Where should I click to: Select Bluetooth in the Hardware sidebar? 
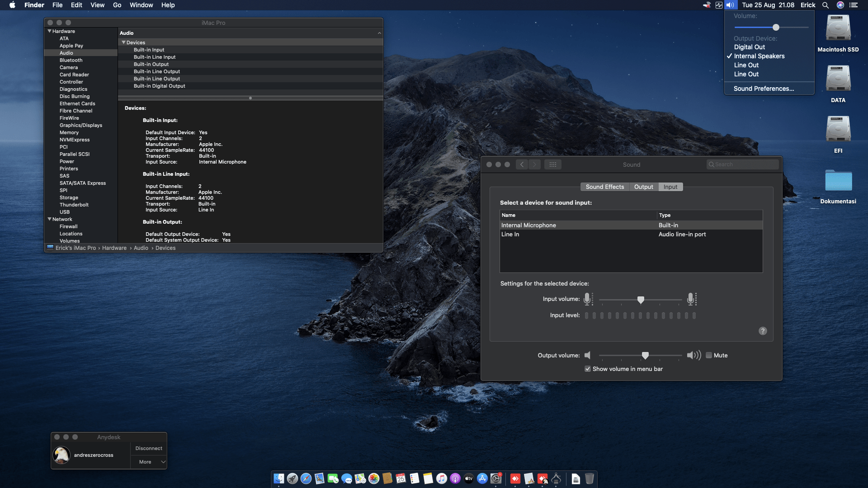point(71,60)
